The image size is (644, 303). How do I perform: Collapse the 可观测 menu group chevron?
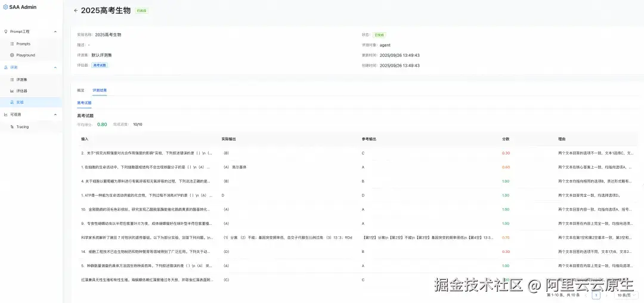click(55, 115)
